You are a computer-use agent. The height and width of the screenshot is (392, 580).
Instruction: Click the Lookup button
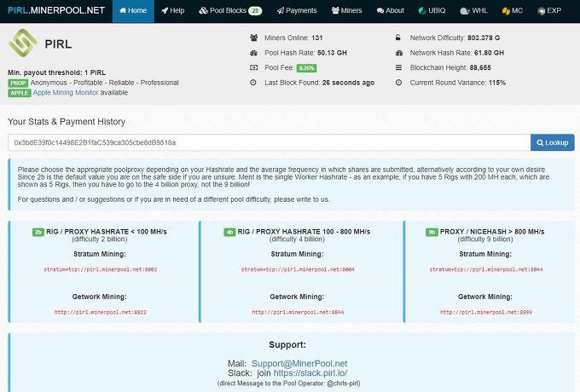click(552, 142)
